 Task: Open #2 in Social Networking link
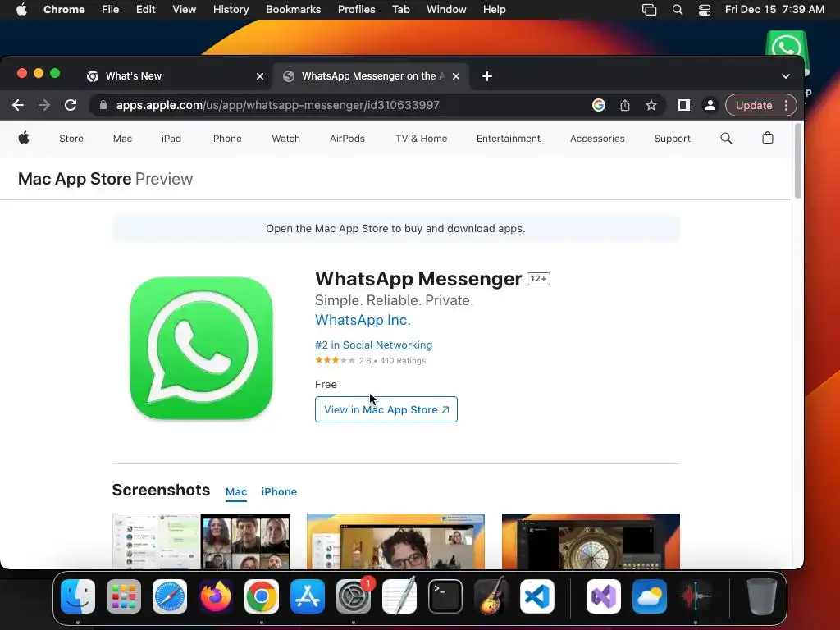[x=373, y=345]
